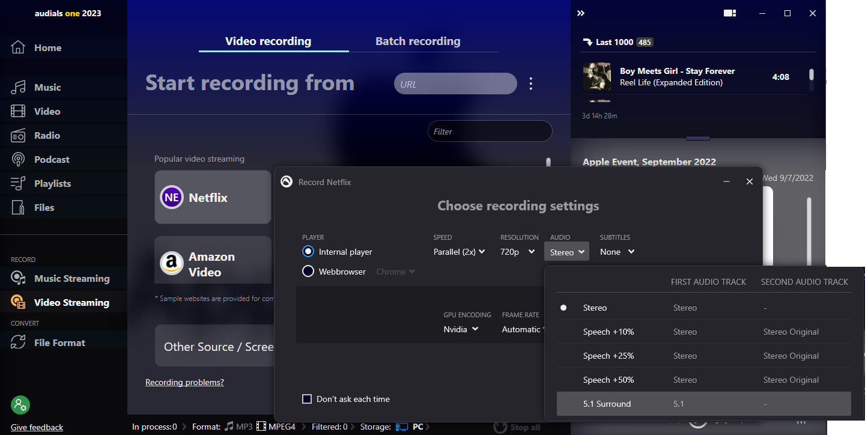Image resolution: width=868 pixels, height=435 pixels.
Task: Click the SECOND AUDIO TRACK column header
Action: 804,281
